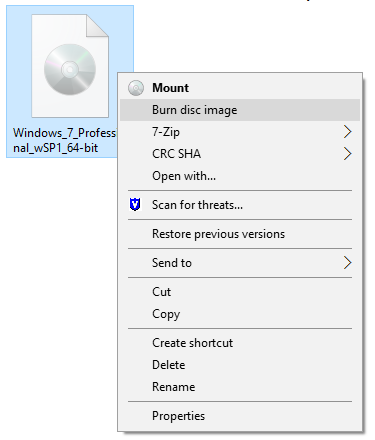This screenshot has width=375, height=440.
Task: Click the disc icon beside Mount
Action: click(x=136, y=88)
